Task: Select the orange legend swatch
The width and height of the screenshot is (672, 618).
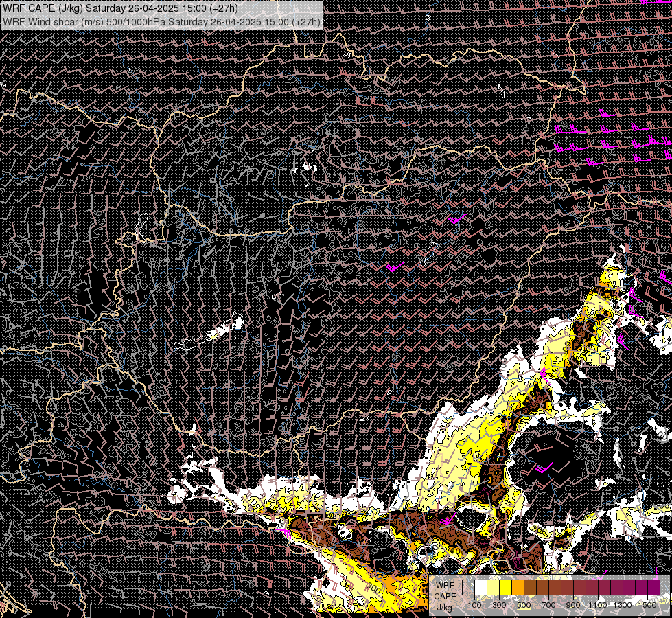Action: click(518, 587)
